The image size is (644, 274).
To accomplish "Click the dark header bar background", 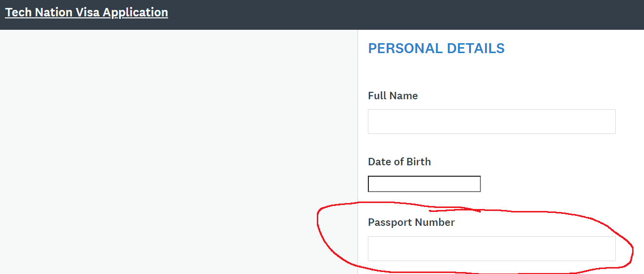I will 397,15.
